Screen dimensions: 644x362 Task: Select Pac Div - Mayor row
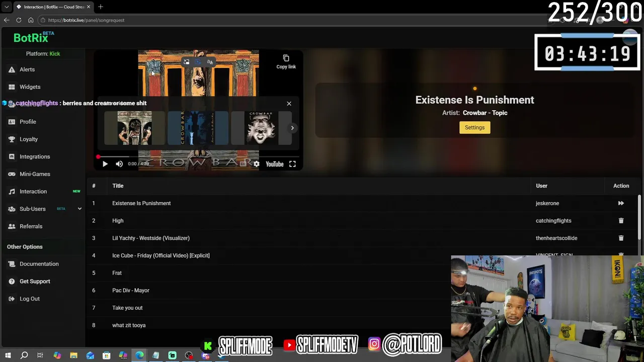[x=131, y=291]
